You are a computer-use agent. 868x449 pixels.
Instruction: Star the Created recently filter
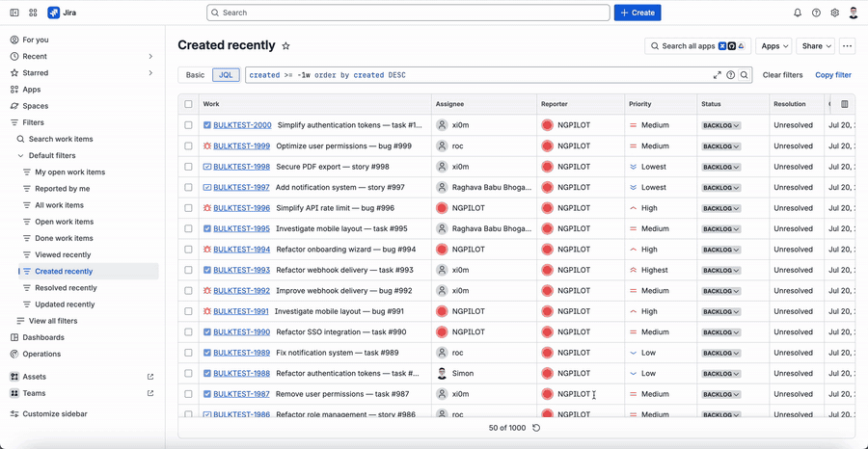point(285,46)
